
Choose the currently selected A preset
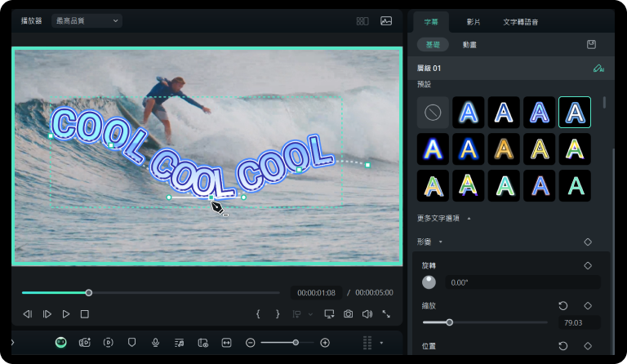pos(575,113)
